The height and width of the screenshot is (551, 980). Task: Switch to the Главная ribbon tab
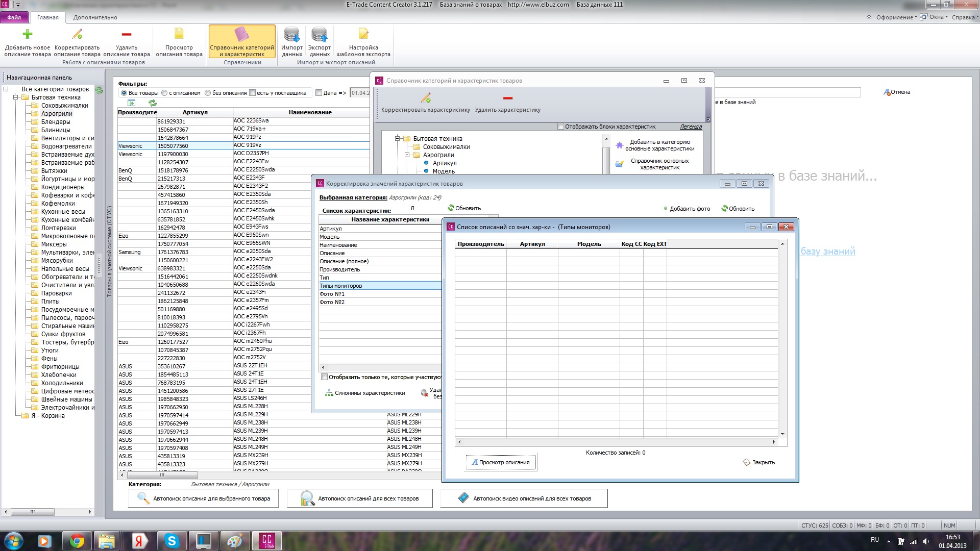click(x=48, y=17)
